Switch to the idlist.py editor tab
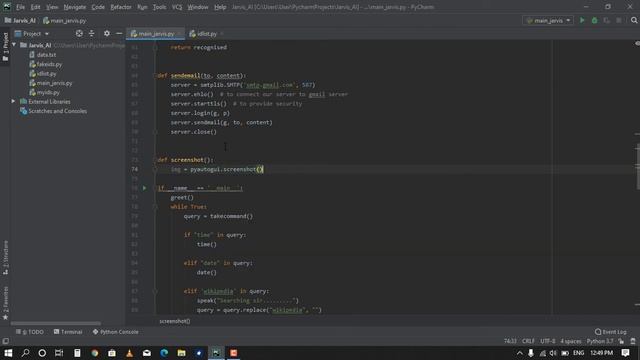 (206, 34)
